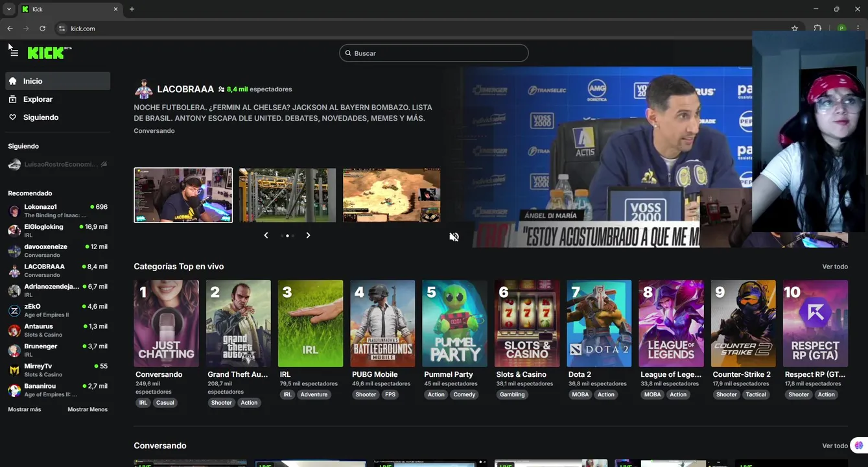Open the IRL category card image

click(311, 324)
